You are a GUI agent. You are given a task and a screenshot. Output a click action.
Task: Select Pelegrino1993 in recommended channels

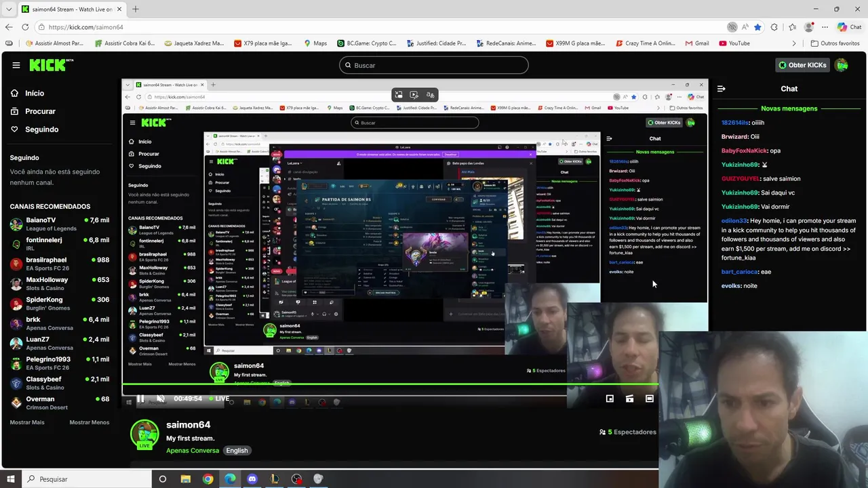tap(60, 363)
